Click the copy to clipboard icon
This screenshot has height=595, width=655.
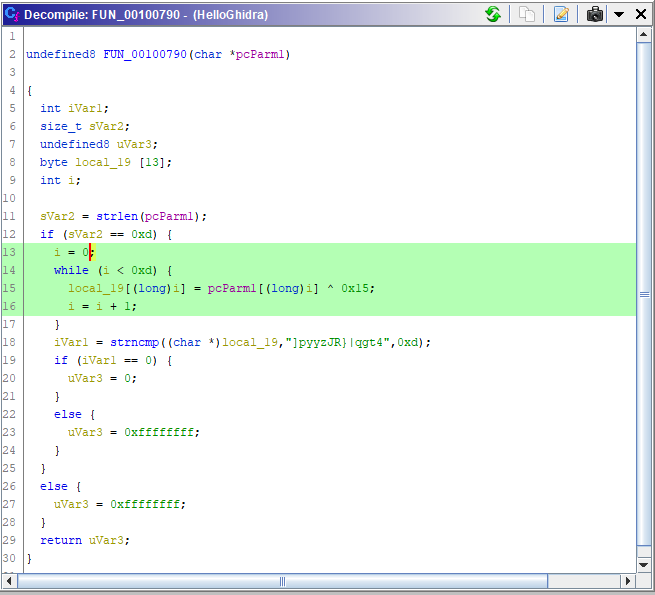coord(526,14)
